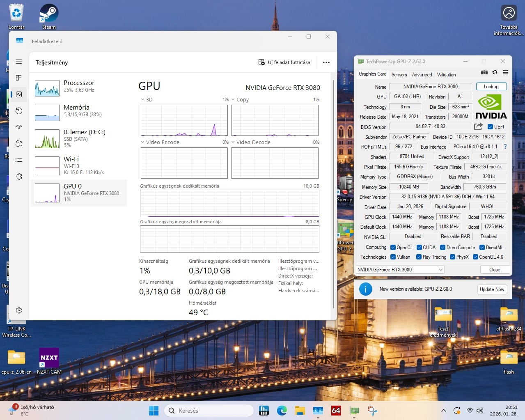Open Teszt eredmények desktop folder
This screenshot has height=420, width=525.
pos(443,322)
